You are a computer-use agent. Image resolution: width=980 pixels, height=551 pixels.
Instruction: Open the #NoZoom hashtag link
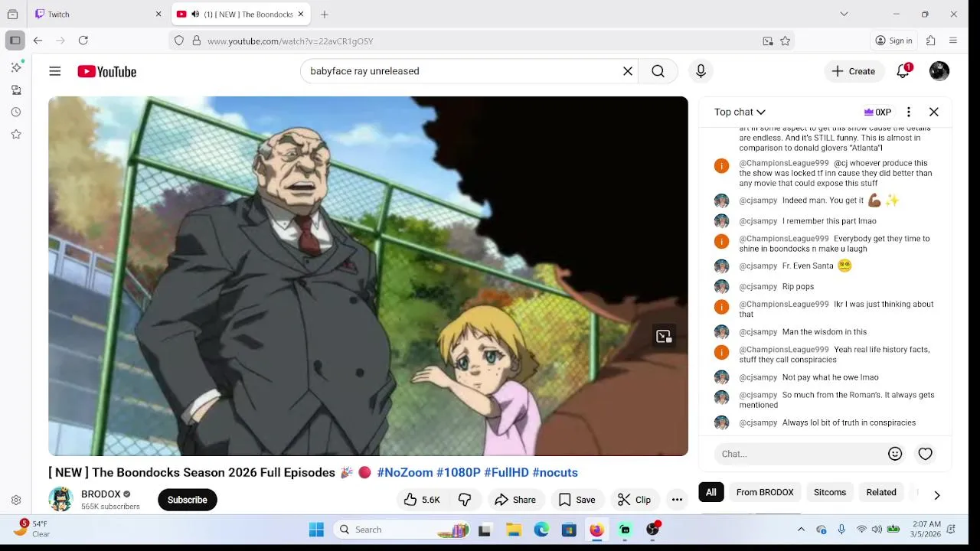(x=405, y=473)
